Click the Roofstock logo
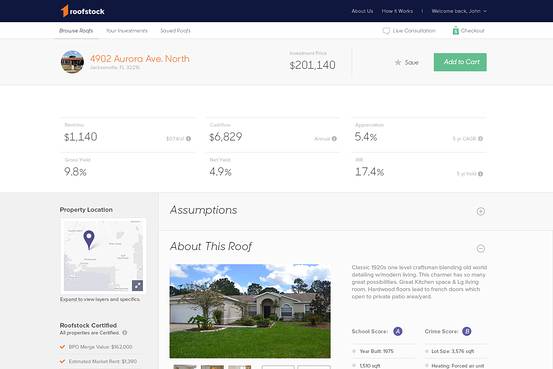 tap(83, 11)
